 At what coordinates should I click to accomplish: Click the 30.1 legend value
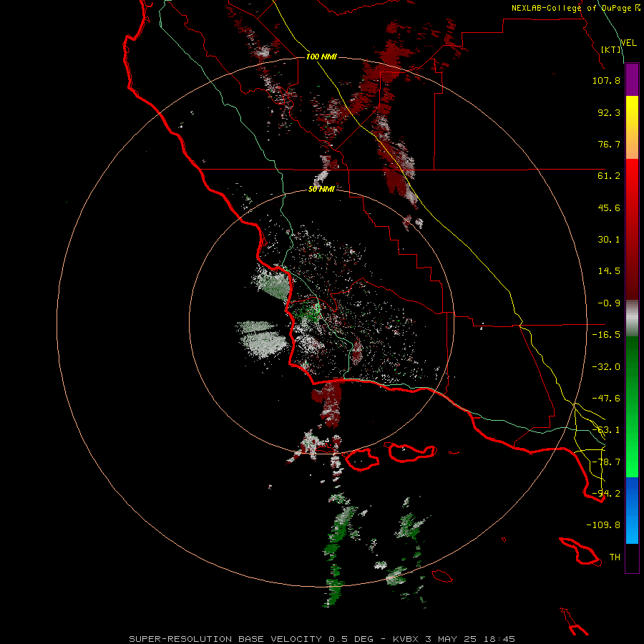(609, 240)
